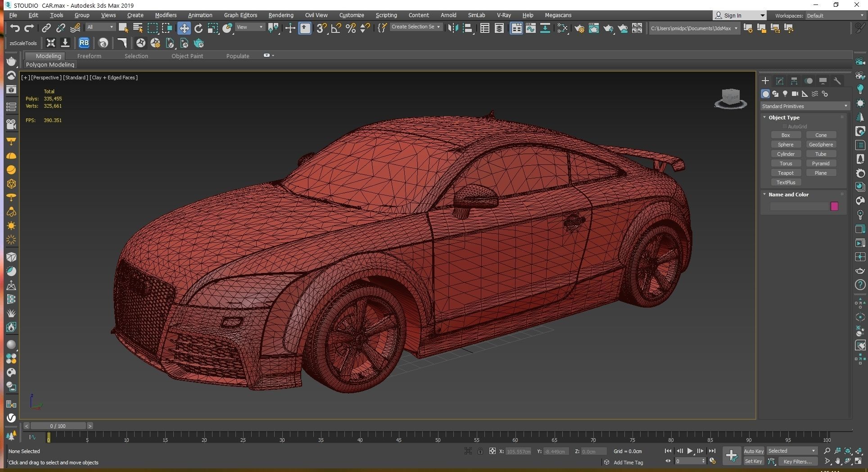Toggle the ribbon display button
The width and height of the screenshot is (868, 472).
[x=516, y=28]
